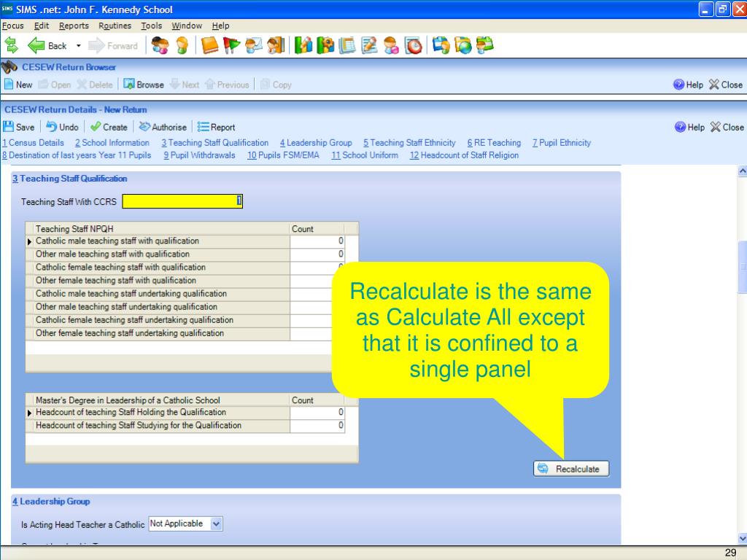Click Help in the Return Browser bar

click(689, 85)
